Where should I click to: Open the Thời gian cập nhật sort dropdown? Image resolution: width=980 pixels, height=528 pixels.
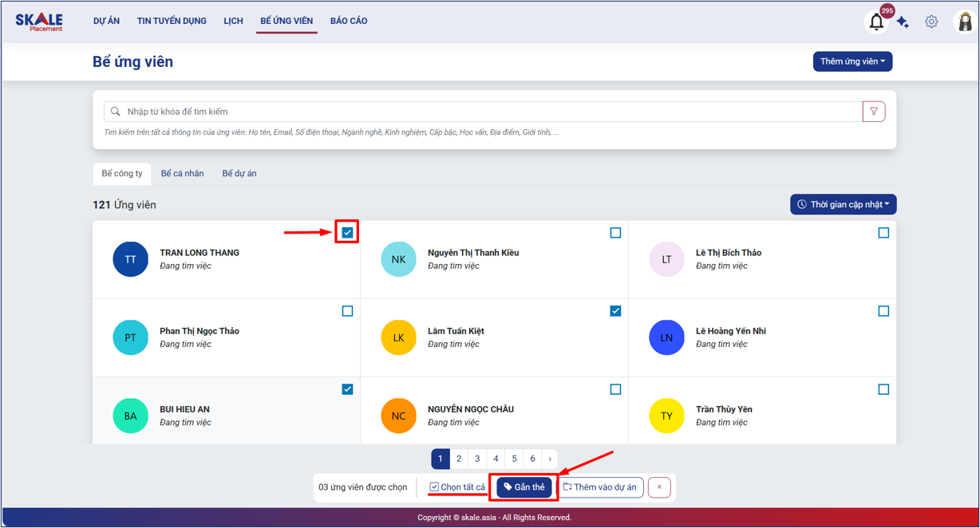(x=844, y=205)
